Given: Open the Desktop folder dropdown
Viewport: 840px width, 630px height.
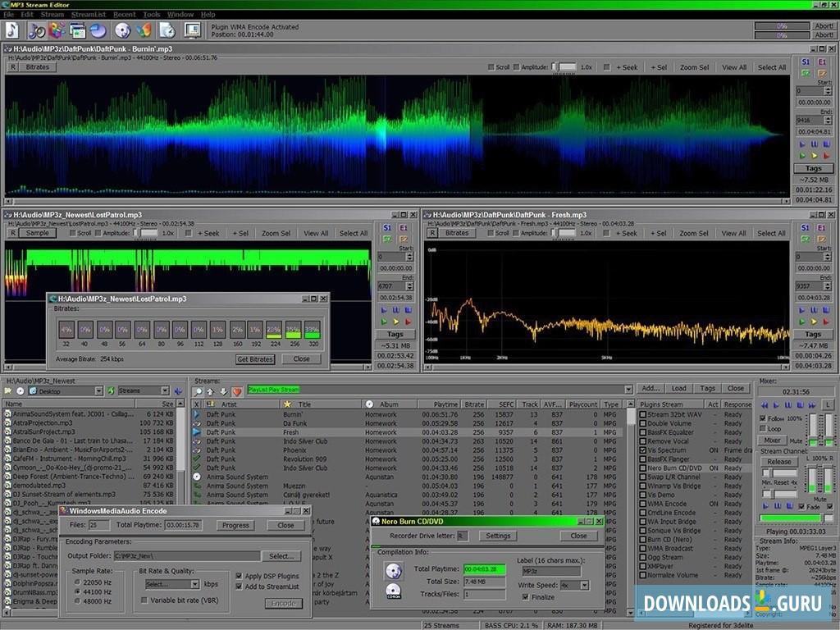Looking at the screenshot, I should (x=98, y=391).
